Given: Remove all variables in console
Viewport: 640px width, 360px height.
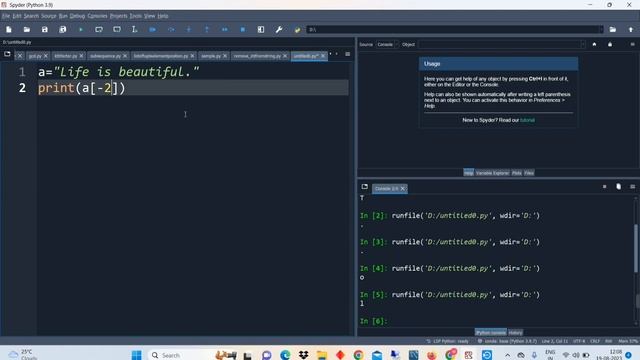Looking at the screenshot, I should [618, 187].
